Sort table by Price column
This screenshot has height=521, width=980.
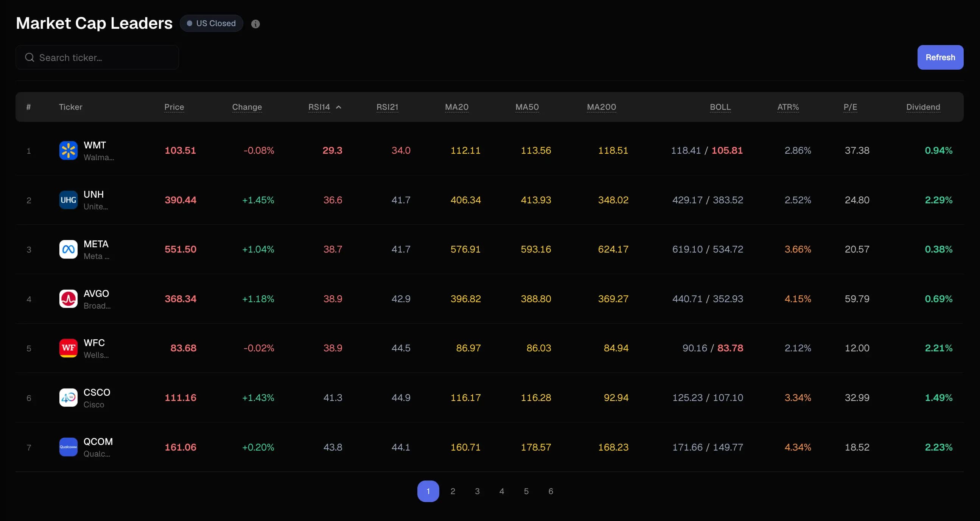(x=174, y=107)
